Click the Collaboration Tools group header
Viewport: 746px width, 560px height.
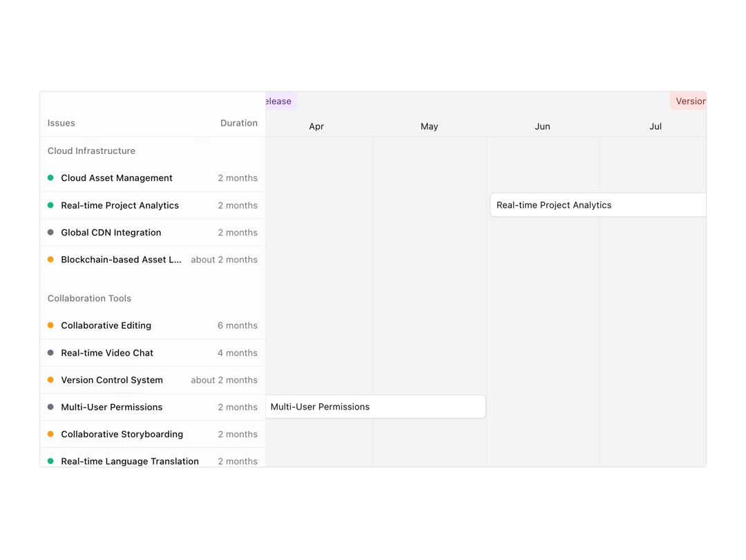(x=89, y=298)
